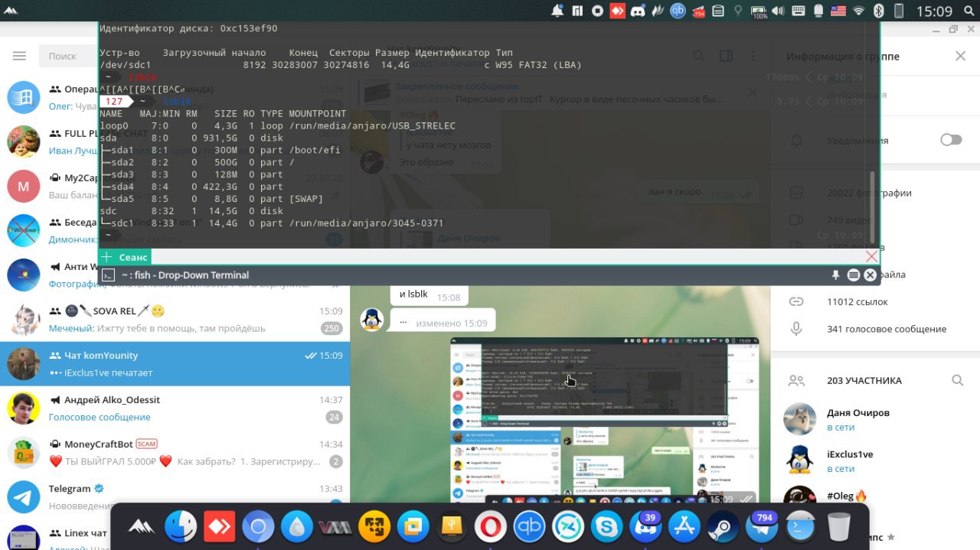Open the My2Cap bot chat
This screenshot has width=980, height=550.
pos(49,186)
